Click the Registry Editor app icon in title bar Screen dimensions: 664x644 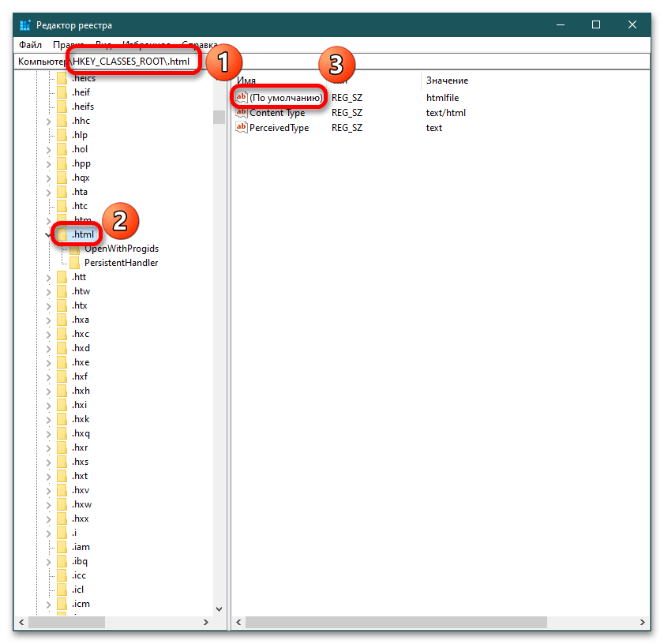pyautogui.click(x=24, y=24)
